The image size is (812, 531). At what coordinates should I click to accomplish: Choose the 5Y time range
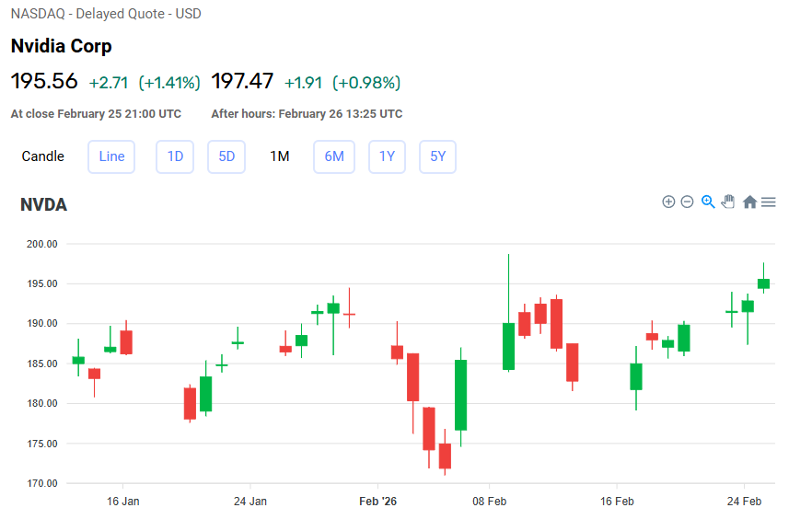pyautogui.click(x=437, y=156)
